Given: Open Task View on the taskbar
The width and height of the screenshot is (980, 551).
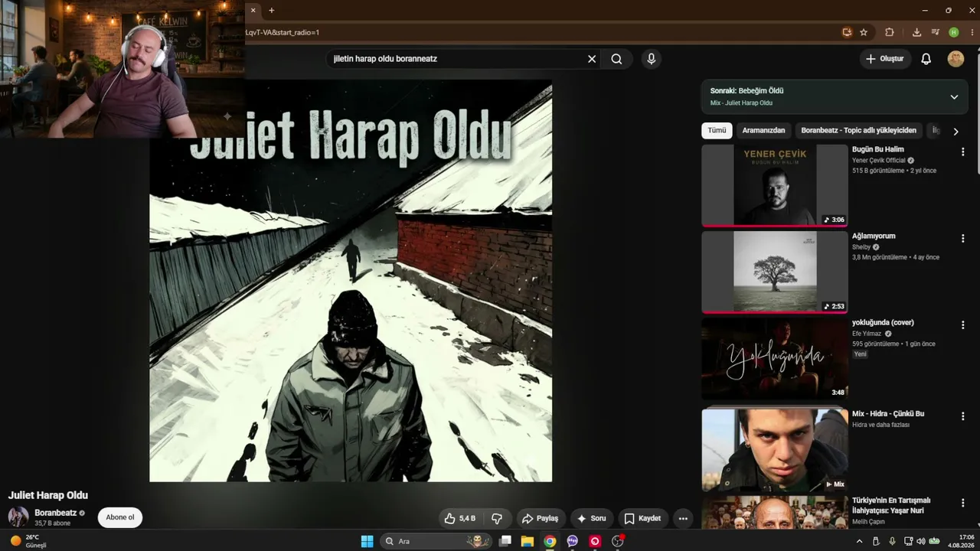Looking at the screenshot, I should (x=505, y=541).
